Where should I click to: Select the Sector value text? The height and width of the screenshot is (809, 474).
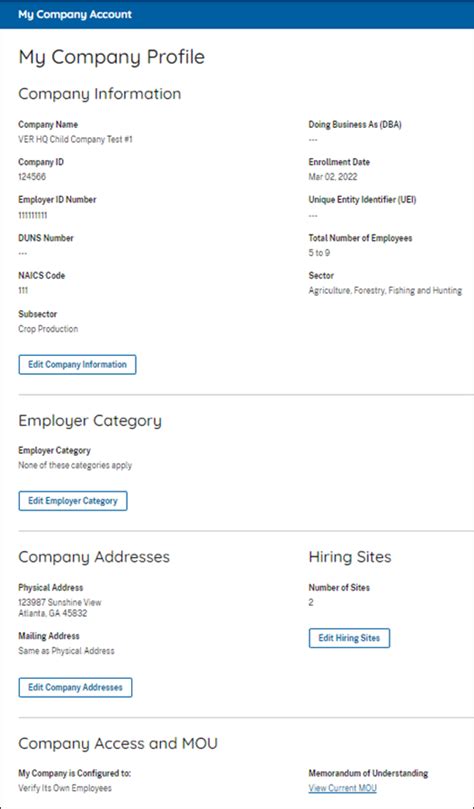385,290
